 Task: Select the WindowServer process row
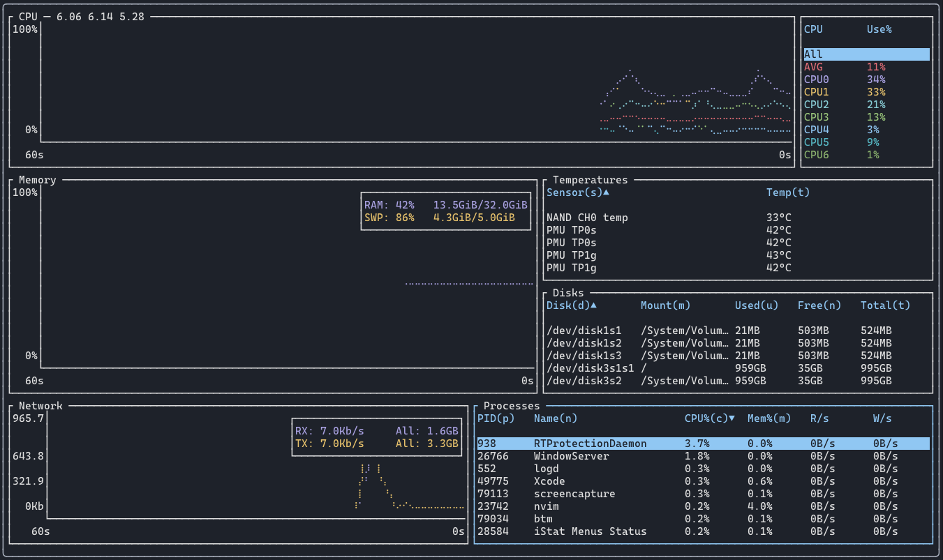(x=704, y=456)
